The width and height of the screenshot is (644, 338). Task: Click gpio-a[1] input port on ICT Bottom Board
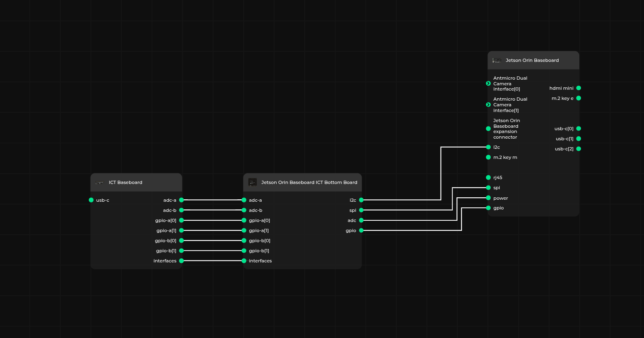(x=244, y=230)
